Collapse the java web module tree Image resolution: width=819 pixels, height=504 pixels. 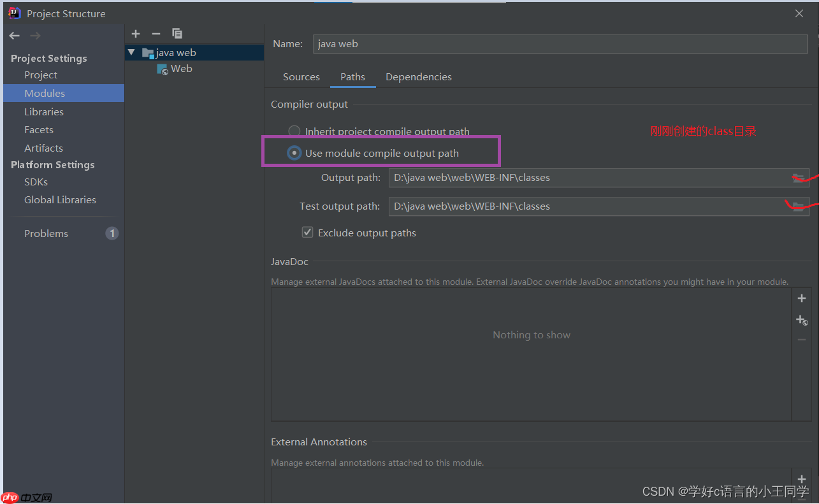(x=131, y=52)
